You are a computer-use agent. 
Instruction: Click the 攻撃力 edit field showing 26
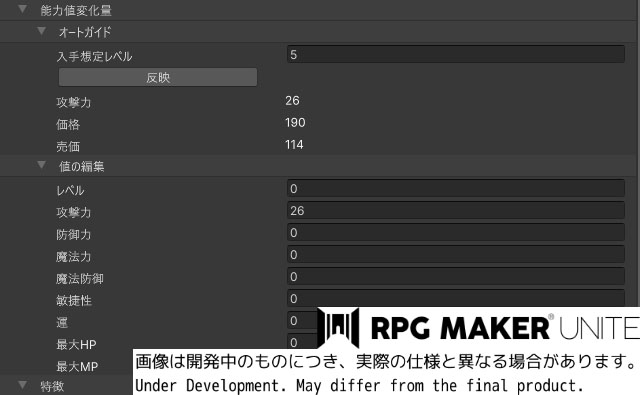(x=456, y=211)
